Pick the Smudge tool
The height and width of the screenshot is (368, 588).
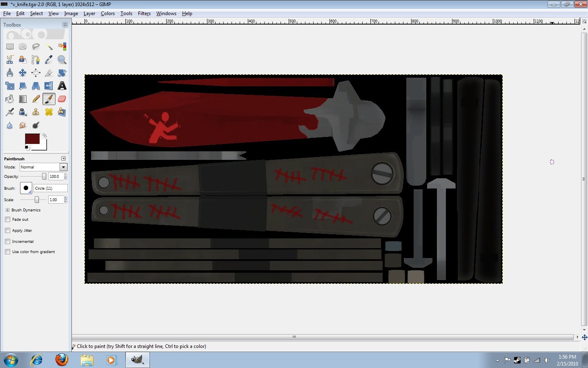pyautogui.click(x=23, y=125)
